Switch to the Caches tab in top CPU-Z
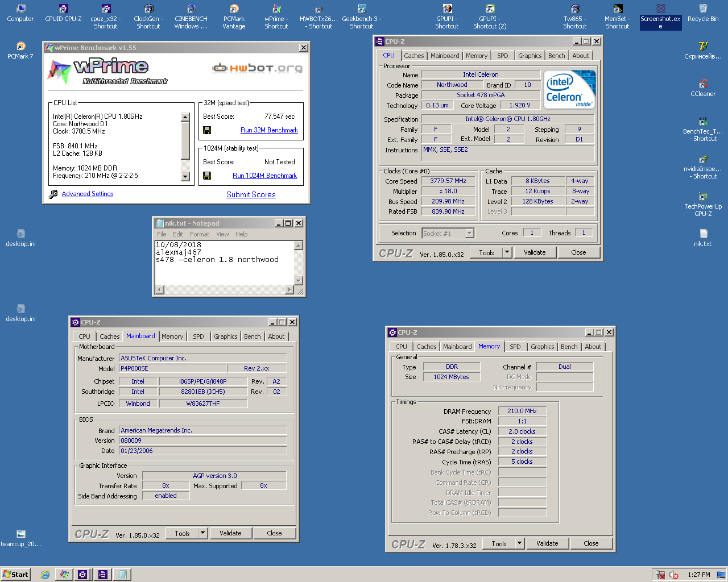This screenshot has height=582, width=728. pos(414,56)
